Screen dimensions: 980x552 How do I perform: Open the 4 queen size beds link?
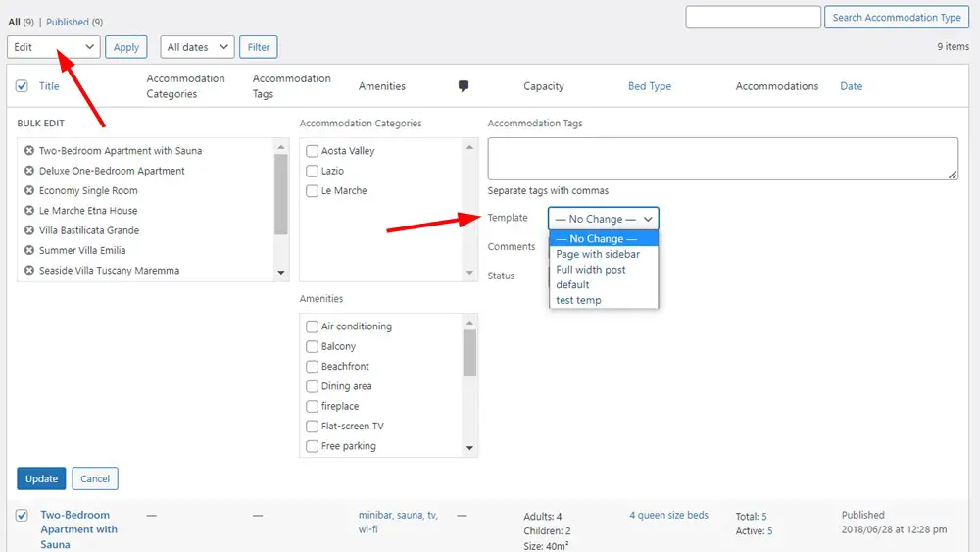click(x=668, y=515)
